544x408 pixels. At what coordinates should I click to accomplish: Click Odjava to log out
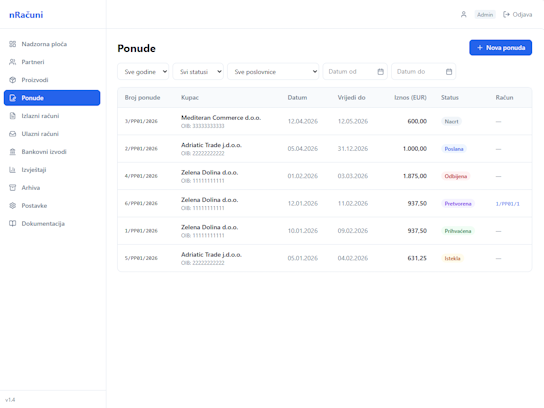tap(517, 15)
